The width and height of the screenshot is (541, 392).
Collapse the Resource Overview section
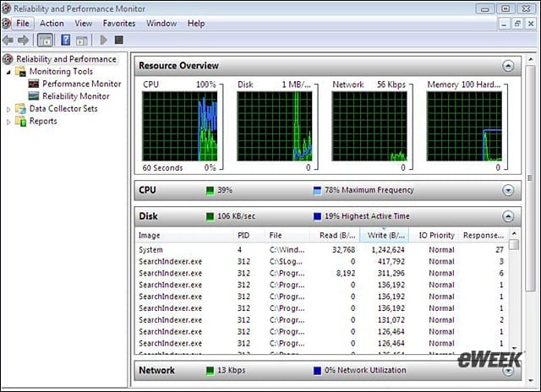point(508,66)
